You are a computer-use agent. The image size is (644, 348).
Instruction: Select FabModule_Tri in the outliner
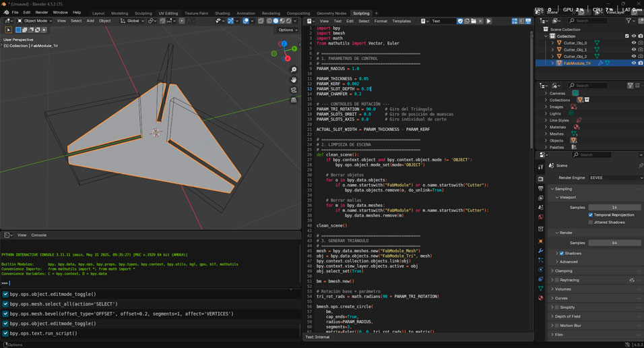coord(577,63)
